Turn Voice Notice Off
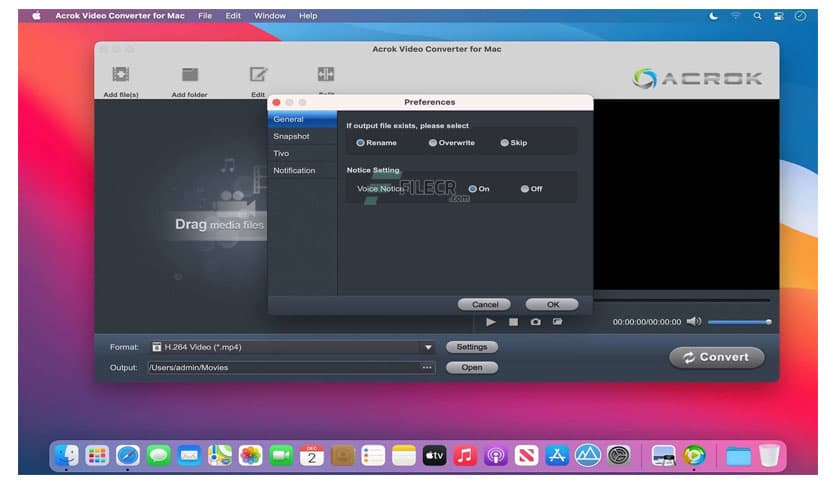 [525, 189]
